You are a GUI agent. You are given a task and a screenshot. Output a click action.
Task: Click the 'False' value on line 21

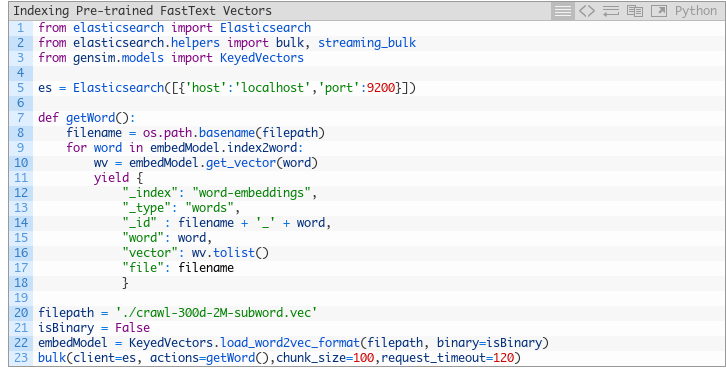point(132,328)
